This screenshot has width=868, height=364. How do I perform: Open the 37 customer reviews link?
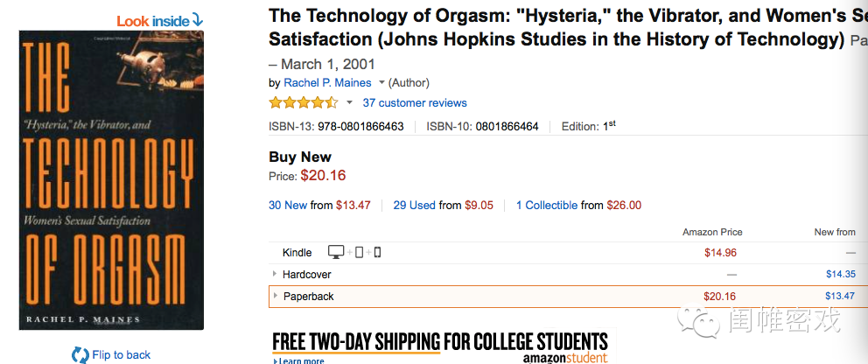click(x=415, y=103)
